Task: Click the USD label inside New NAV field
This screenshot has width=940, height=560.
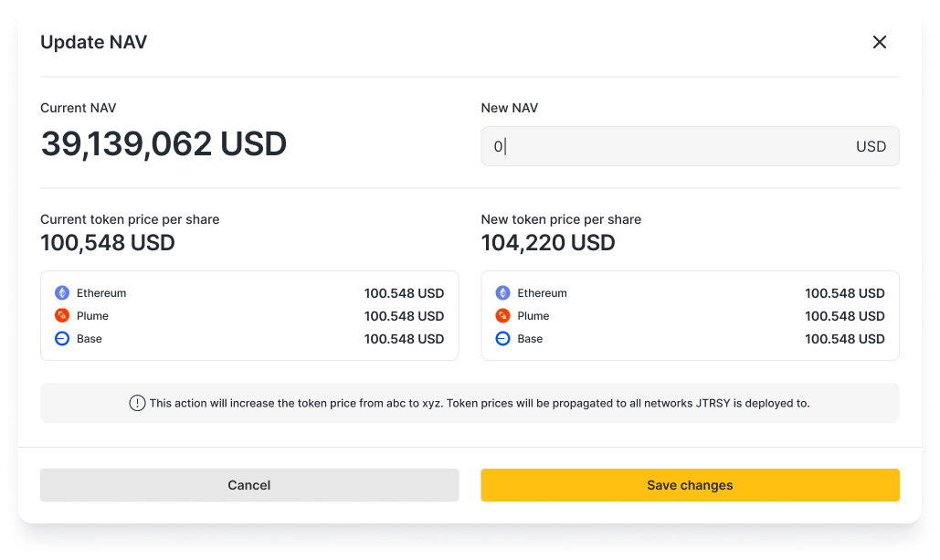Action: pos(871,146)
